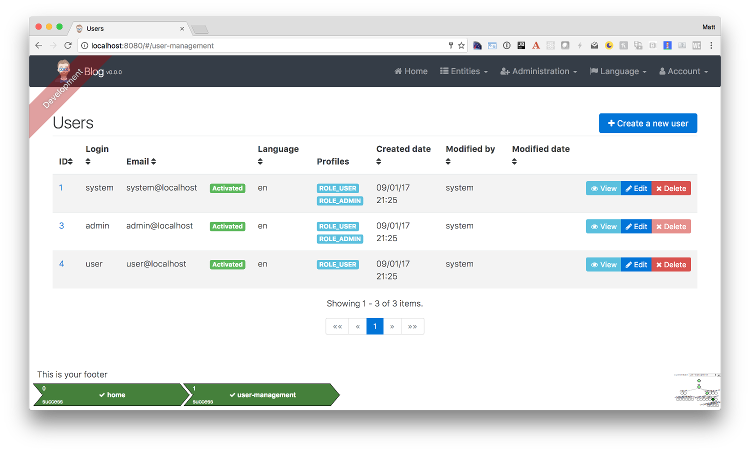Image resolution: width=750 pixels, height=452 pixels.
Task: Click the user-management state breadcrumb arrow
Action: point(262,395)
